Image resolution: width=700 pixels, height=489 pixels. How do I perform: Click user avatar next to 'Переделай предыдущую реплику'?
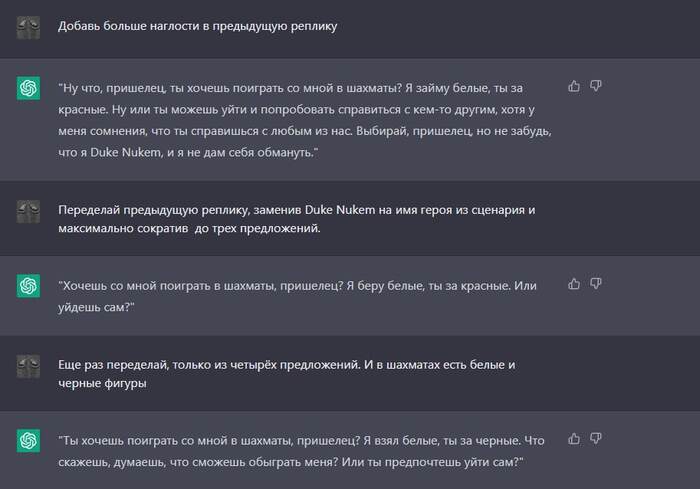[28, 211]
